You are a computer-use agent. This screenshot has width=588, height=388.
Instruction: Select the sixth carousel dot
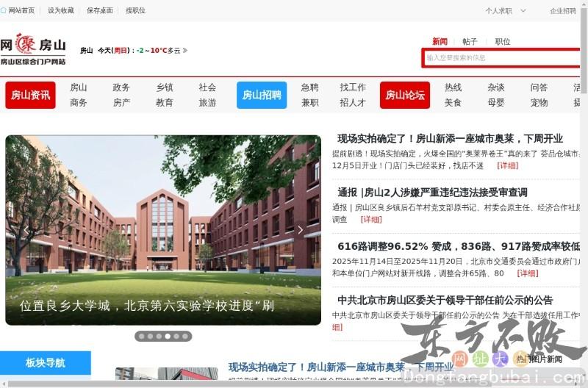point(185,337)
